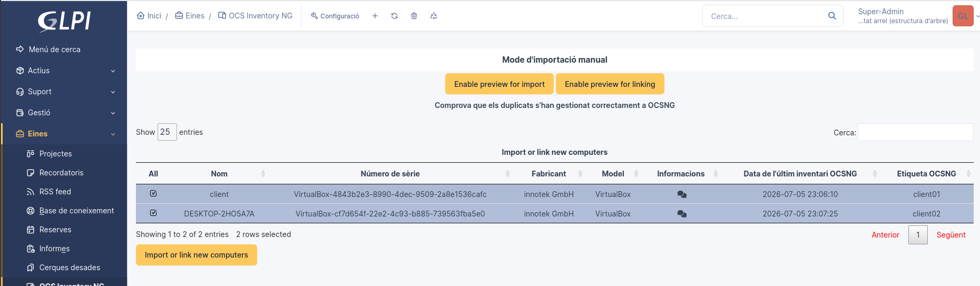Click Enable preview for linking
This screenshot has height=286, width=980.
[610, 84]
